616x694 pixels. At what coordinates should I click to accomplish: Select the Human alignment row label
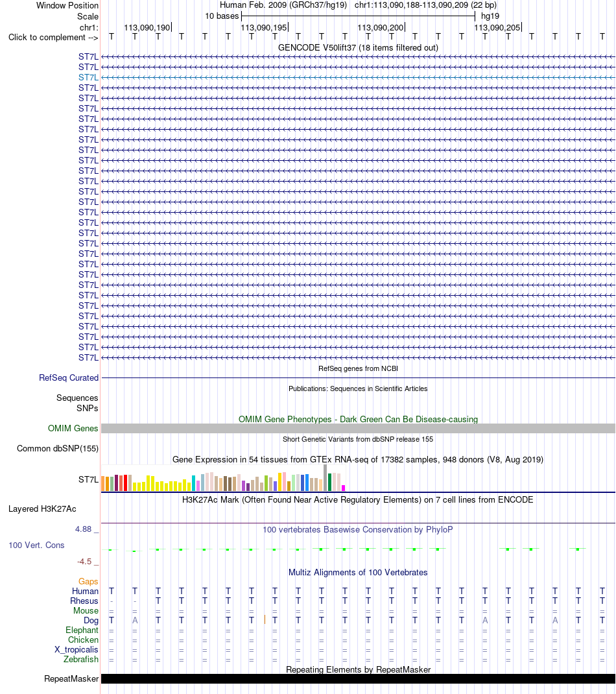(86, 592)
